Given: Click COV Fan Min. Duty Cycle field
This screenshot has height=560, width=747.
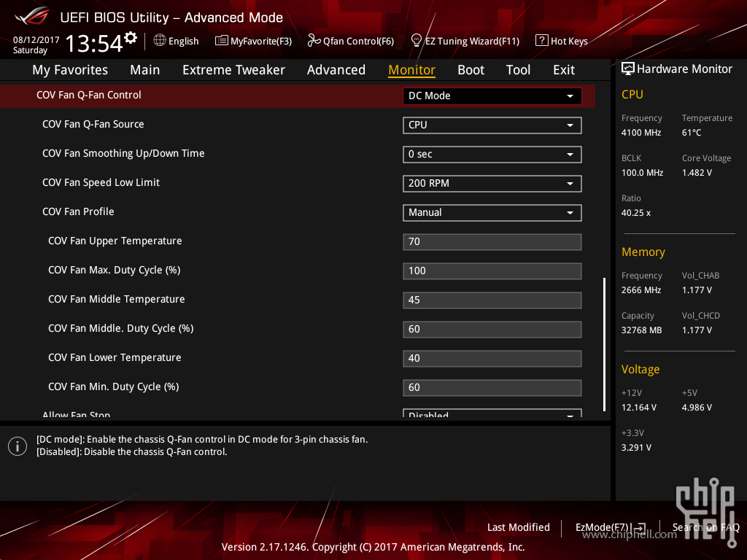Looking at the screenshot, I should click(x=492, y=388).
